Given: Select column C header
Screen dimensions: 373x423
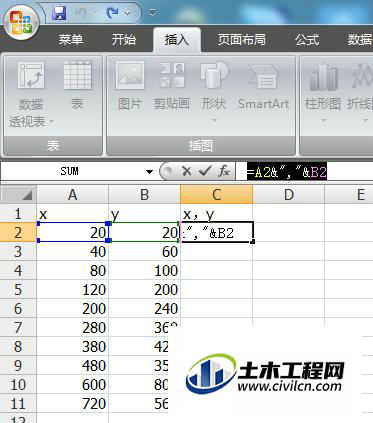Looking at the screenshot, I should coord(217,195).
